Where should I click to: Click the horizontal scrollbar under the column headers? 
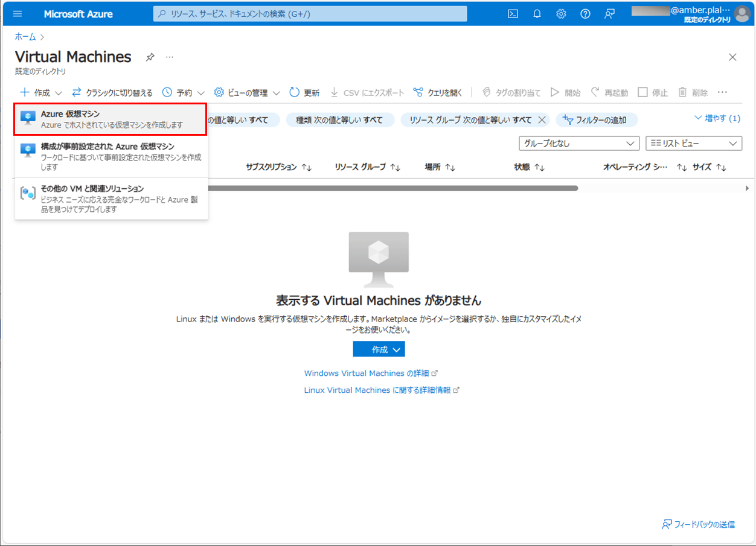pyautogui.click(x=392, y=188)
